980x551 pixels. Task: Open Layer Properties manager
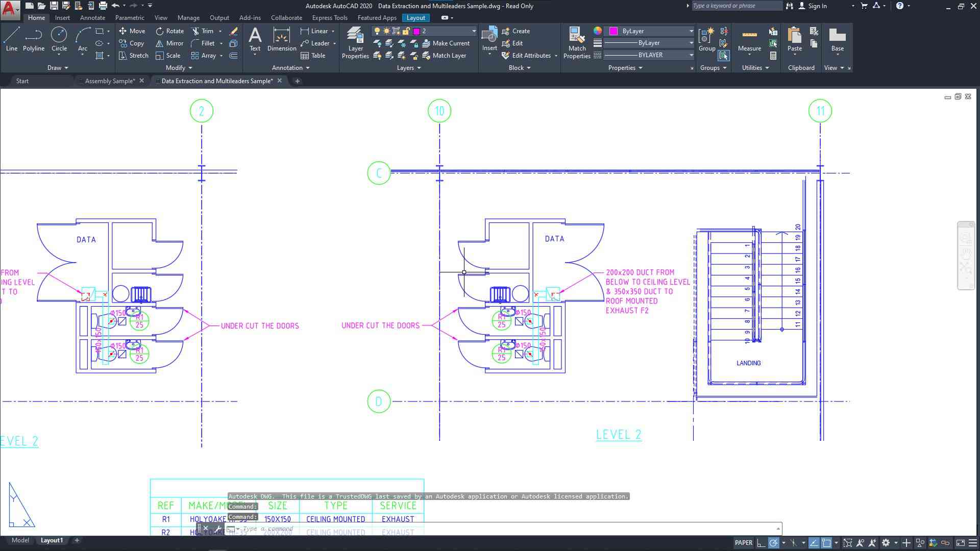(x=355, y=43)
